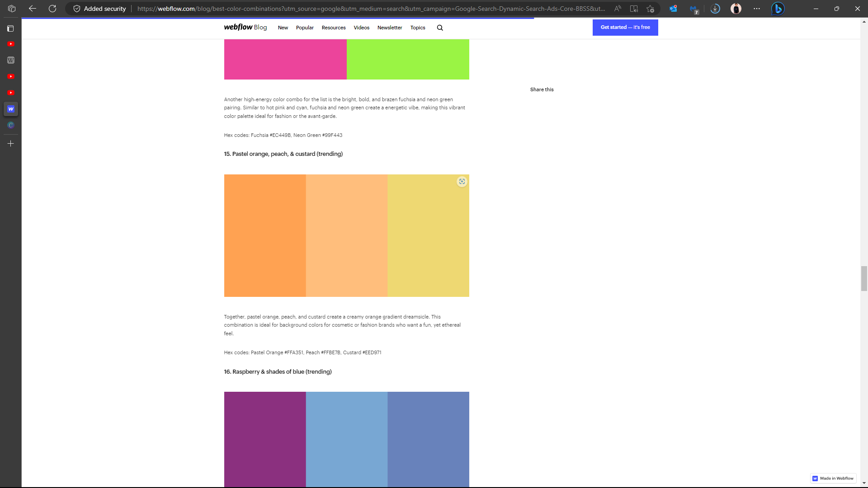Click the search magnifier icon in blog header
This screenshot has width=868, height=488.
coord(439,28)
